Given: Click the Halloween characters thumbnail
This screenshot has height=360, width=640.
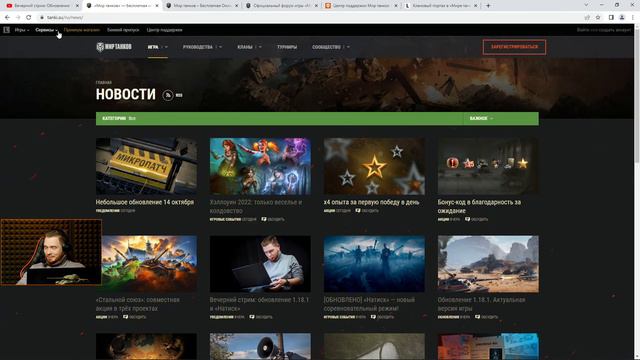Looking at the screenshot, I should (x=260, y=166).
